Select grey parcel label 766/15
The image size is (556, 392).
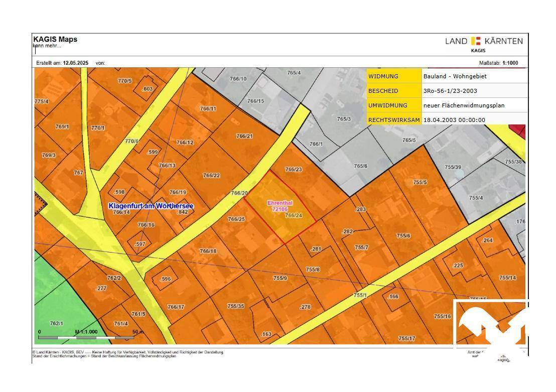[x=255, y=101]
